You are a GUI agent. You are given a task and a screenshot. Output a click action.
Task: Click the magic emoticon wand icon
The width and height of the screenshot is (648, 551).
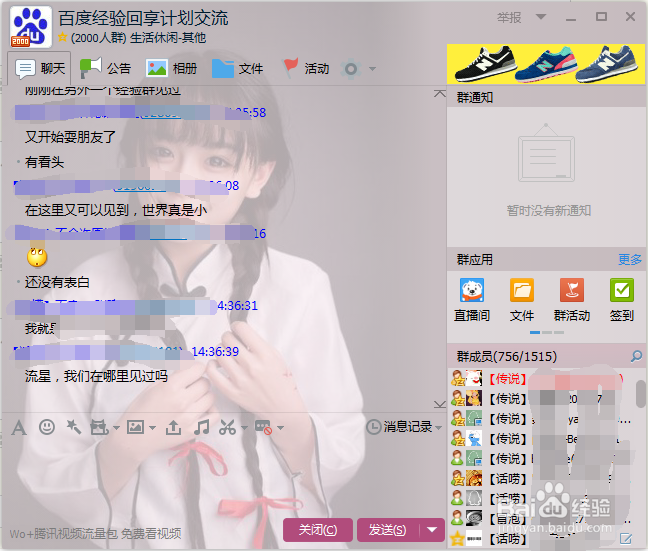[74, 427]
